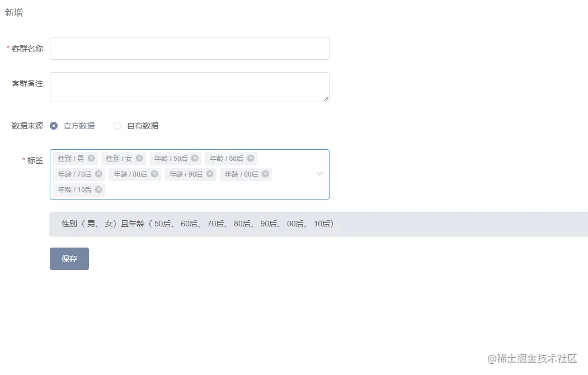
Task: Click the 标签 field label
Action: coord(35,161)
